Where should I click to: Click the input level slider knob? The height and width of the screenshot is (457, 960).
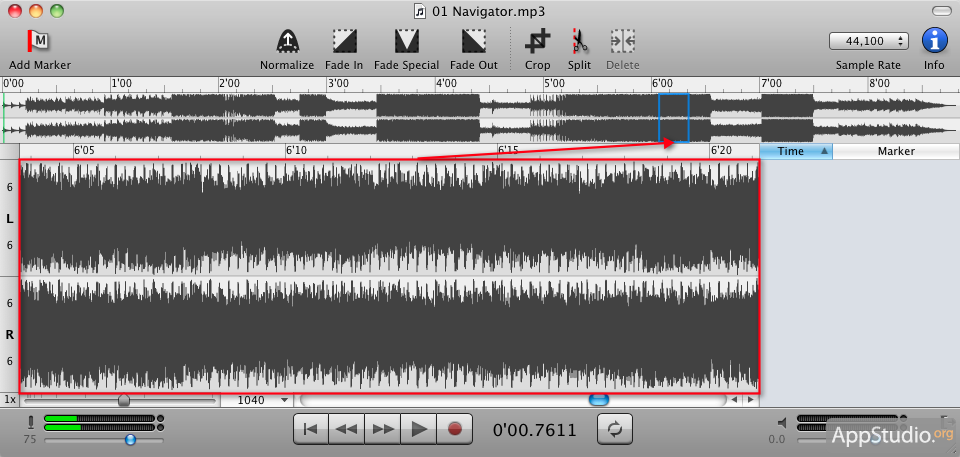pos(130,439)
